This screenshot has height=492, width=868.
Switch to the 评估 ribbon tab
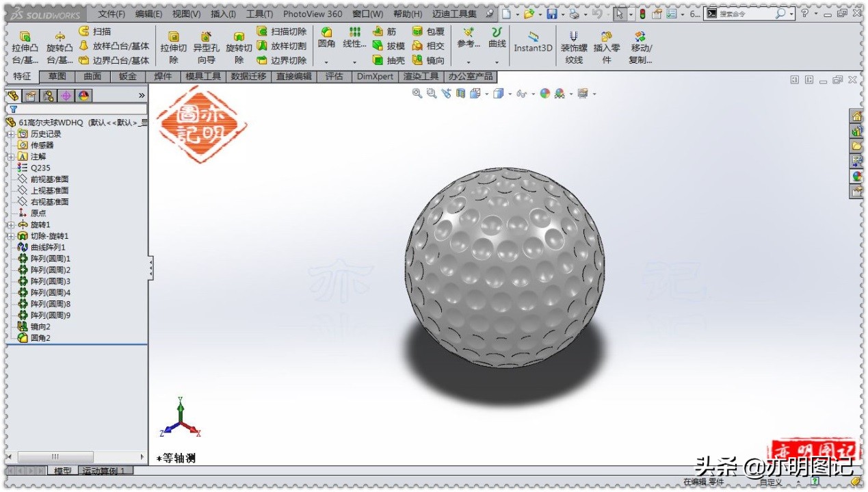pyautogui.click(x=334, y=77)
